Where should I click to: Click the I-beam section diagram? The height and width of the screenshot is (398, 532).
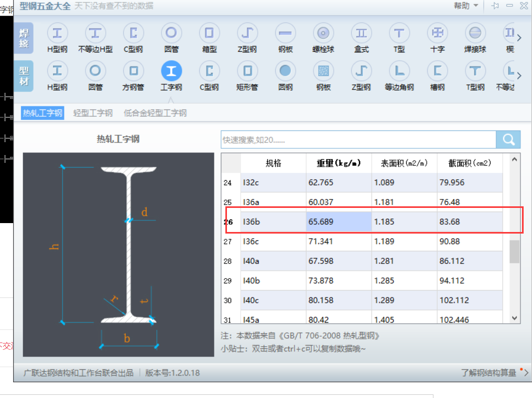pyautogui.click(x=118, y=255)
